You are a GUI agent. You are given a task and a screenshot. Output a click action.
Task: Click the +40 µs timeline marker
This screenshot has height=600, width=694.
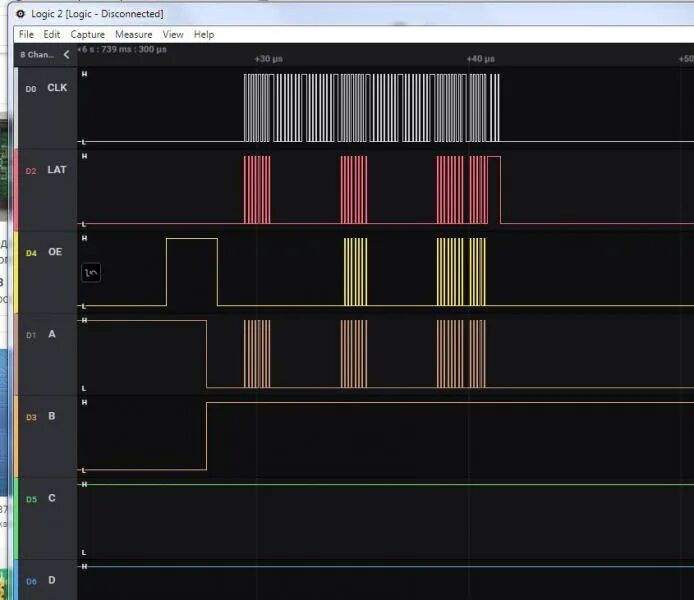(481, 59)
